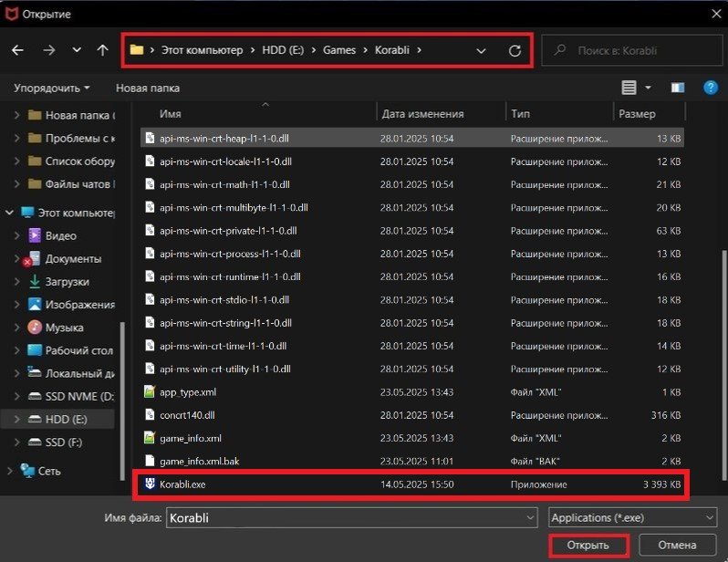Select api-ms-win-crt-heap-l1-1-0.dll file

(x=412, y=138)
